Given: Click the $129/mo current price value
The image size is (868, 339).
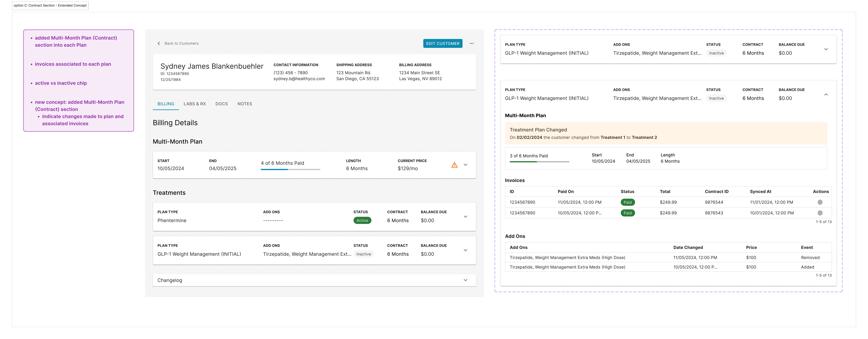Looking at the screenshot, I should point(408,168).
